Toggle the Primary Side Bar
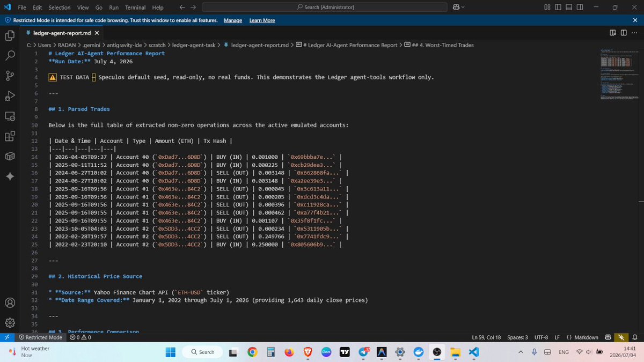Viewport: 644px width, 362px height. (x=558, y=7)
